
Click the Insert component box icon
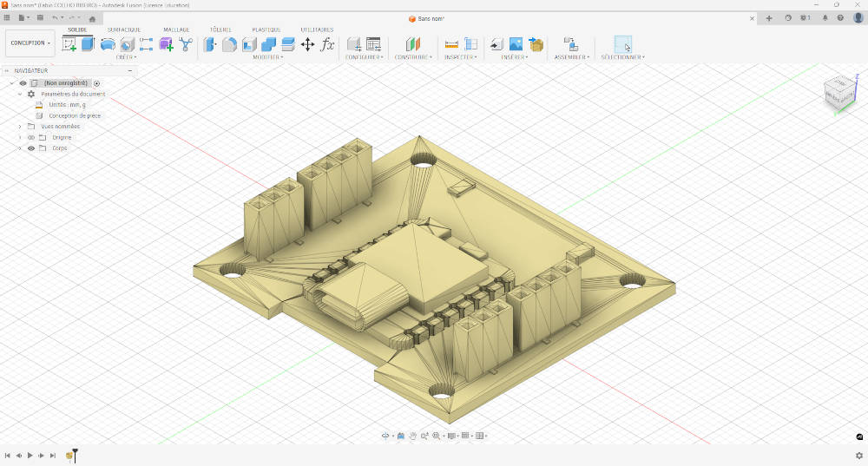536,44
